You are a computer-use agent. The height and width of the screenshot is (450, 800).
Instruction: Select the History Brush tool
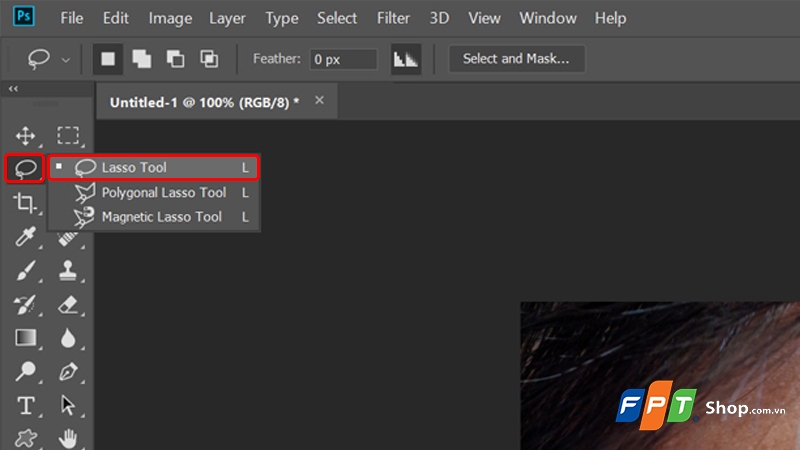pos(25,305)
